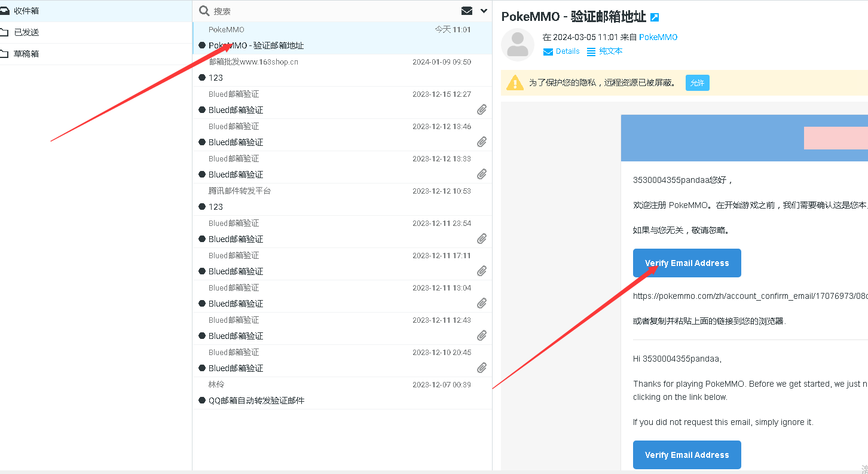
Task: Click the greeting 3530004355pandaa您好
Action: point(683,180)
